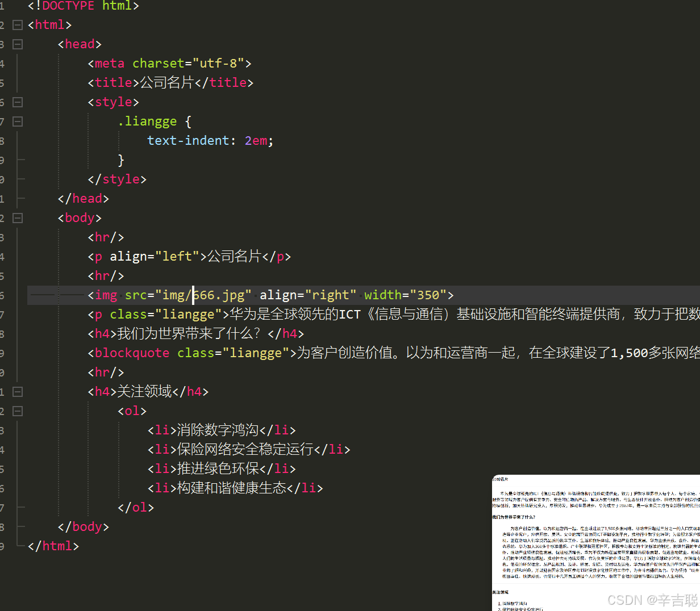Open the rendered page preview thumbnail
700x611 pixels.
595,542
